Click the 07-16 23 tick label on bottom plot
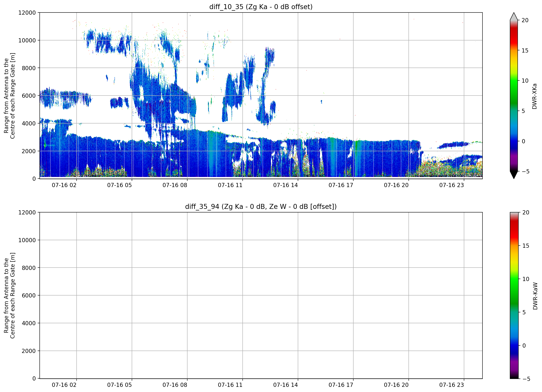Screen dimensions: 542x392 [x=451, y=385]
